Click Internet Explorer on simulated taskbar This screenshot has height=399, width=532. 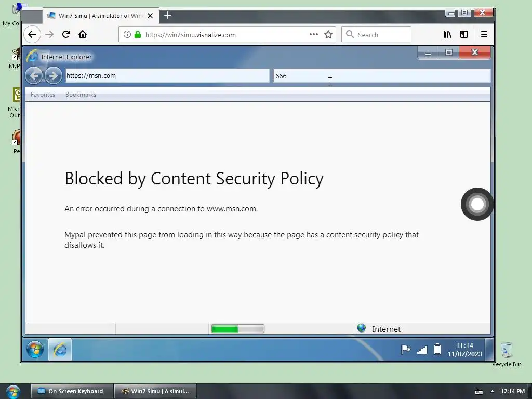[60, 350]
